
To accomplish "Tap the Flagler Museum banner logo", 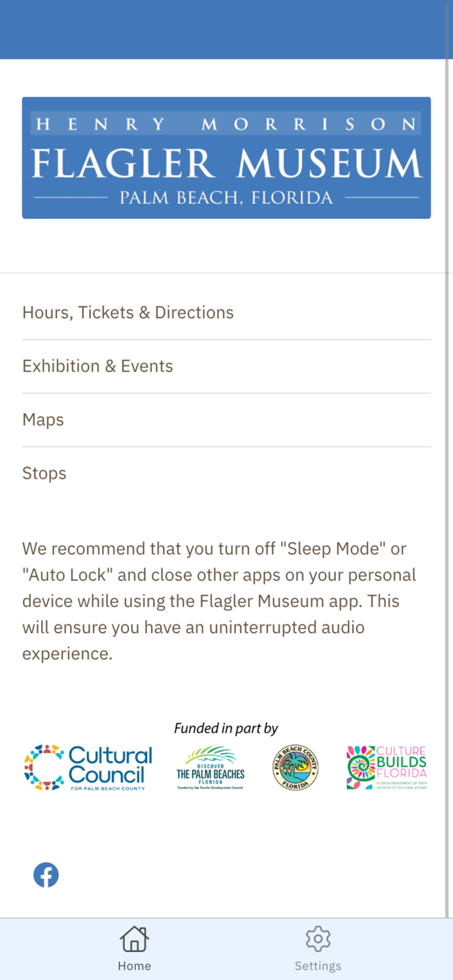I will [226, 157].
